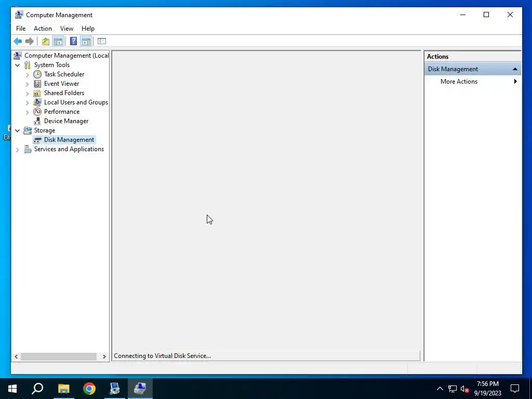Toggle the Show/Hide Action Pane icon

tap(86, 42)
